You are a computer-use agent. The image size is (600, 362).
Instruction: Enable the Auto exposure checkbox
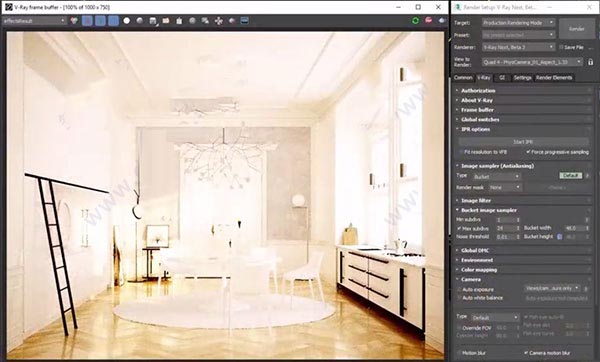pyautogui.click(x=459, y=290)
